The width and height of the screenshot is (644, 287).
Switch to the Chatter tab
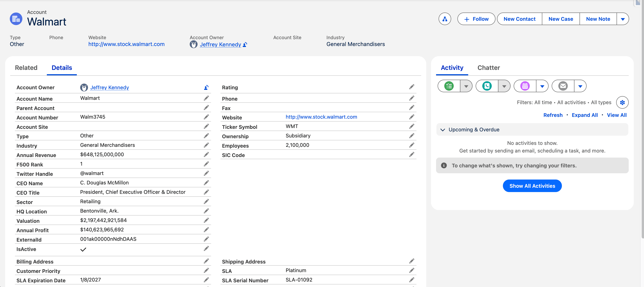488,68
